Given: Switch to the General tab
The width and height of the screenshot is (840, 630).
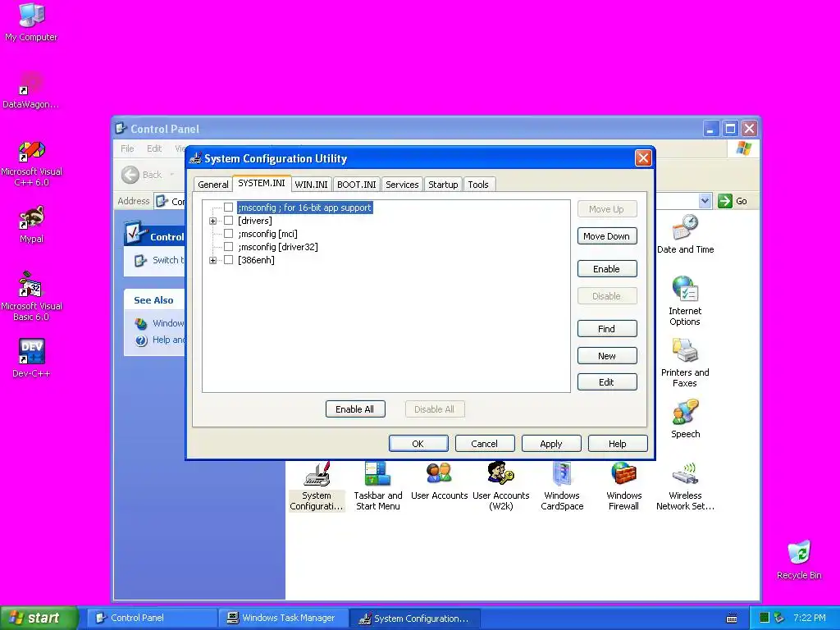Looking at the screenshot, I should point(212,185).
